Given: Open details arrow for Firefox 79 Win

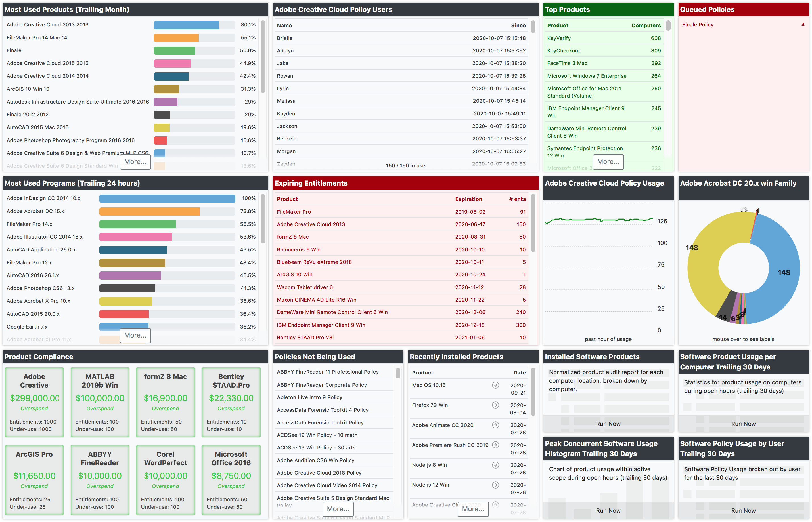Looking at the screenshot, I should pyautogui.click(x=495, y=405).
